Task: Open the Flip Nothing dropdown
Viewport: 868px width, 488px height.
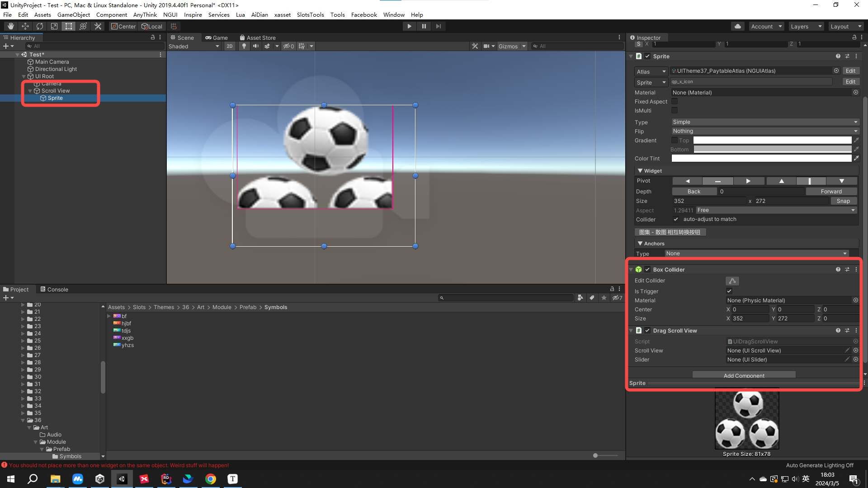Action: pyautogui.click(x=765, y=131)
